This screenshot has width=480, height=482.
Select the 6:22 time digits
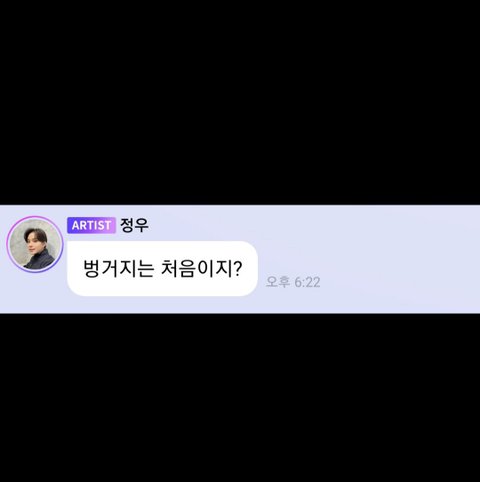click(x=307, y=282)
